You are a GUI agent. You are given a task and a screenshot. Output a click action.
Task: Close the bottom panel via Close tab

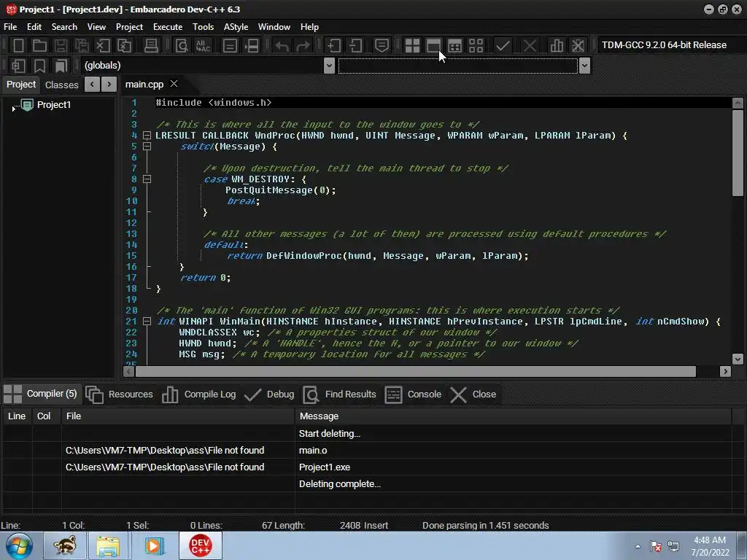[473, 394]
